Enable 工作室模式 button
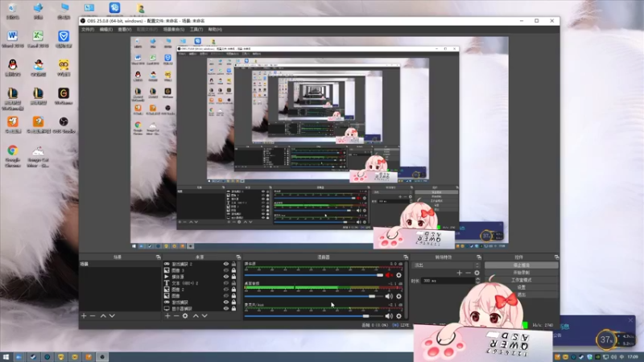 coord(521,280)
